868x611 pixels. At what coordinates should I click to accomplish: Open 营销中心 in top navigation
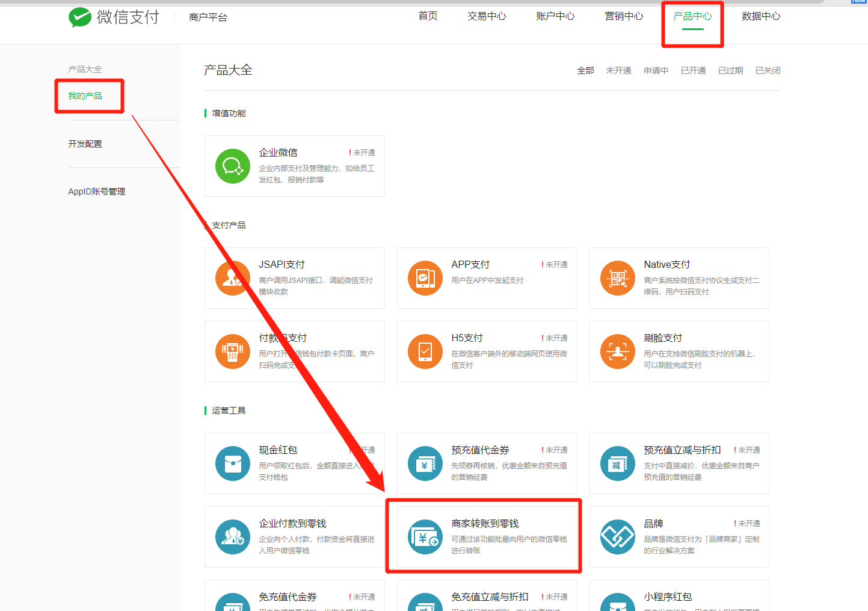[x=624, y=16]
